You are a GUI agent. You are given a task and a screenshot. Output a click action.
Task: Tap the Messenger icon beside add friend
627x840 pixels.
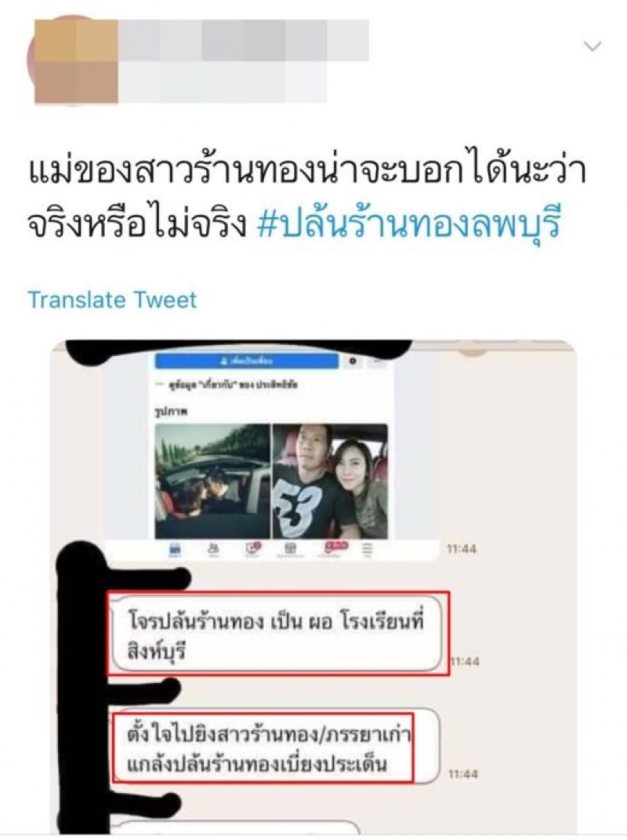pos(353,362)
